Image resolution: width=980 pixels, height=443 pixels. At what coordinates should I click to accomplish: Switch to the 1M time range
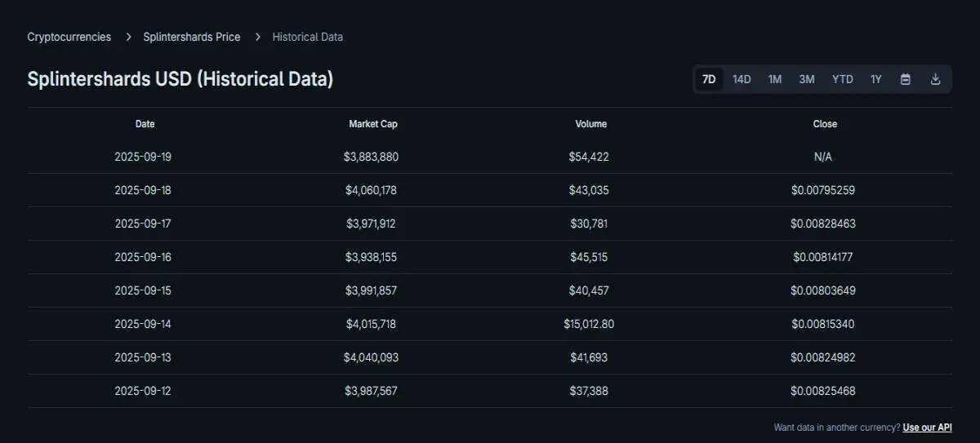point(775,79)
